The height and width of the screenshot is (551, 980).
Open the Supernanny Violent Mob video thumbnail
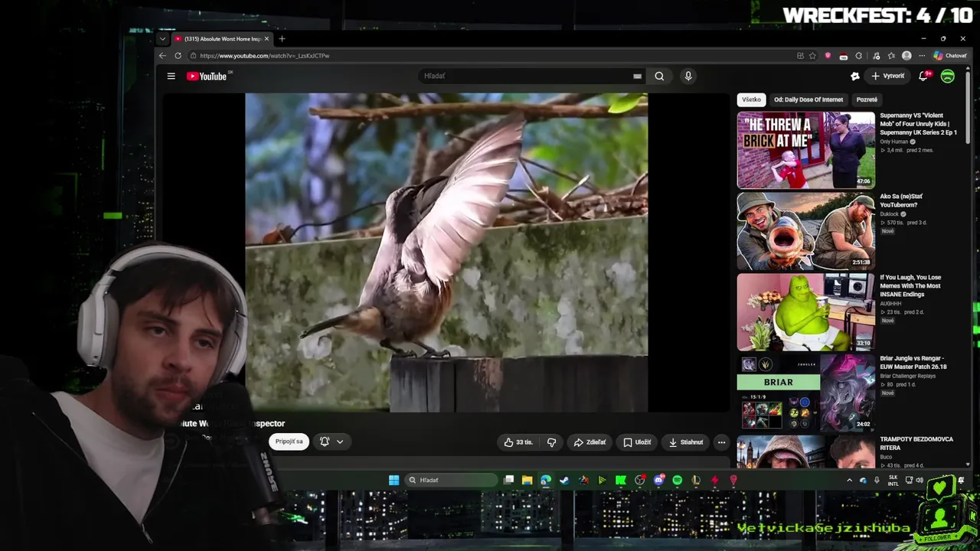(x=805, y=150)
